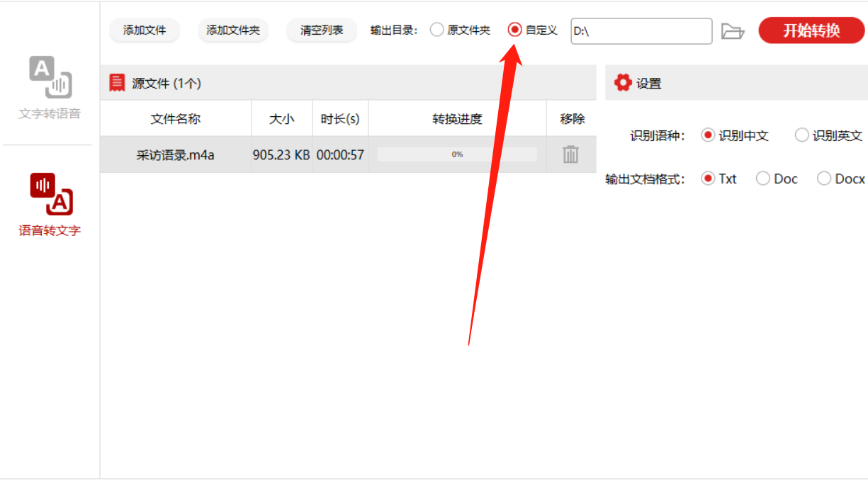Click the browse folder icon

pyautogui.click(x=733, y=31)
